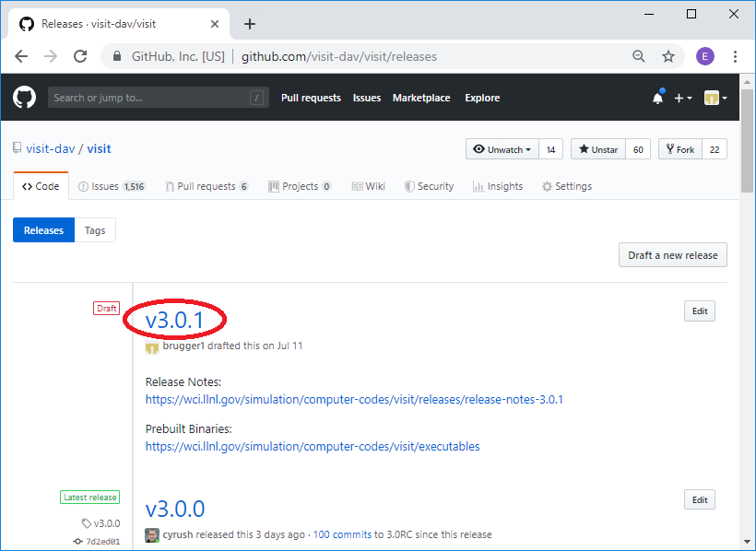Open a new browser tab
This screenshot has width=756, height=551.
click(250, 24)
